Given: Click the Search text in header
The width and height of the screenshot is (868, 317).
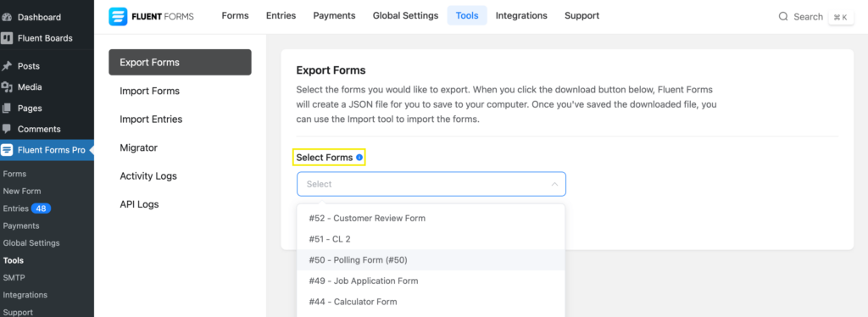Looking at the screenshot, I should (x=808, y=17).
